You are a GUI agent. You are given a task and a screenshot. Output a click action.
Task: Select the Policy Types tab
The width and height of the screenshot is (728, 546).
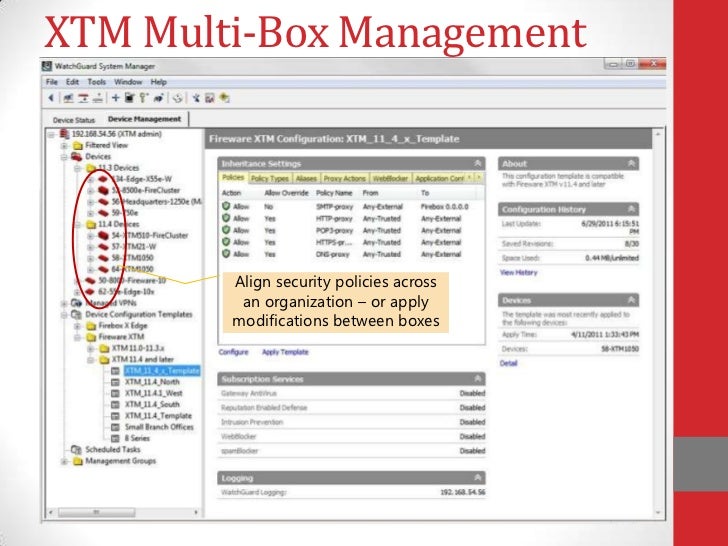pyautogui.click(x=270, y=178)
